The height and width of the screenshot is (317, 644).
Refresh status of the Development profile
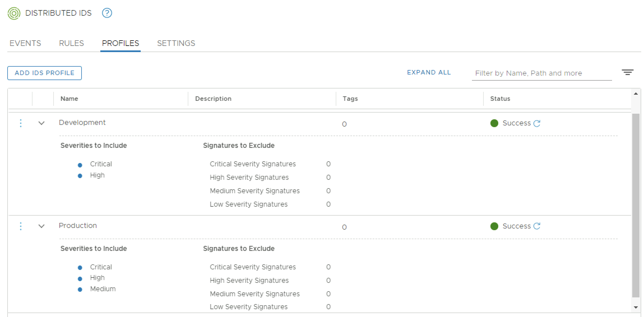537,123
